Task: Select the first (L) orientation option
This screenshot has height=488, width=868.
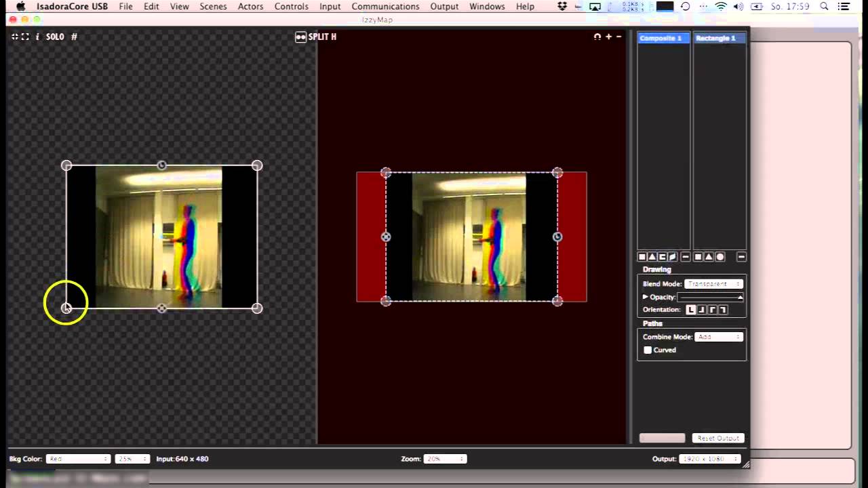Action: 691,310
